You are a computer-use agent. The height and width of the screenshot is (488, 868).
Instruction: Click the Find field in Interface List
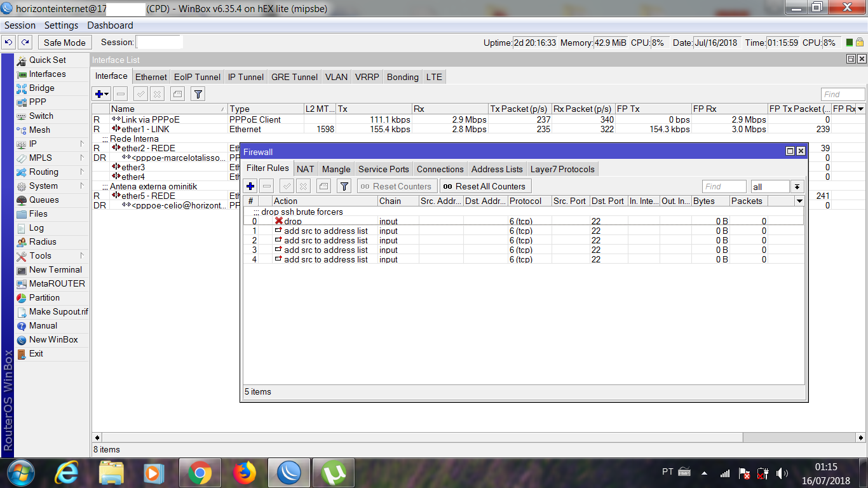pyautogui.click(x=843, y=94)
